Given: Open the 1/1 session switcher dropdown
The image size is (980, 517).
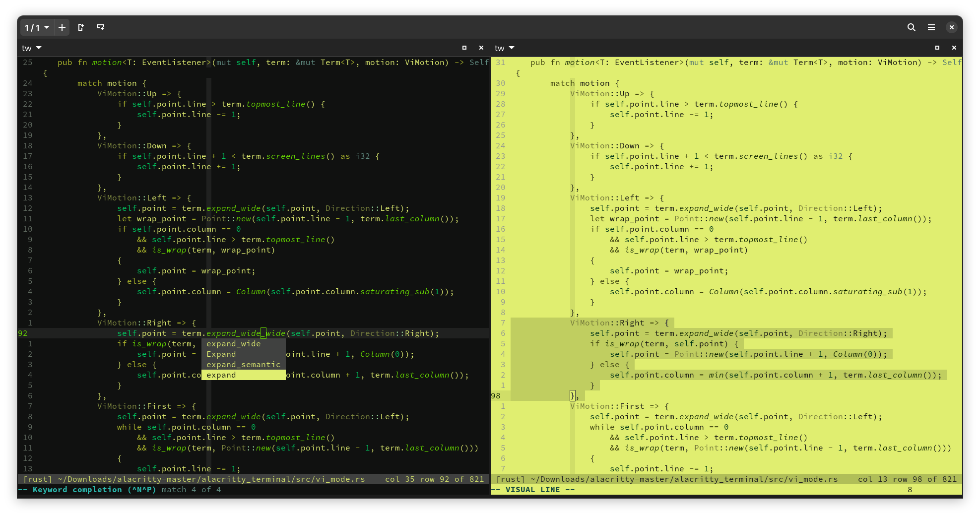Looking at the screenshot, I should coord(36,27).
